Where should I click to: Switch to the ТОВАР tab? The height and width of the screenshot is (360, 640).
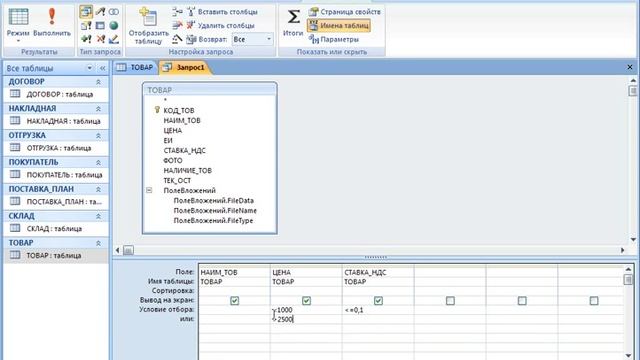(135, 67)
